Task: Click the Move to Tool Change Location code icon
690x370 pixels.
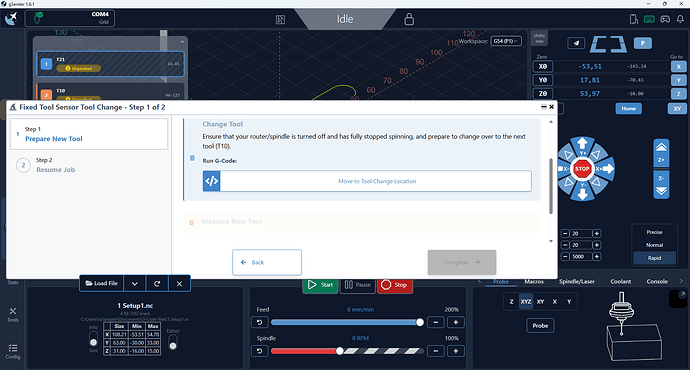Action: pos(212,181)
